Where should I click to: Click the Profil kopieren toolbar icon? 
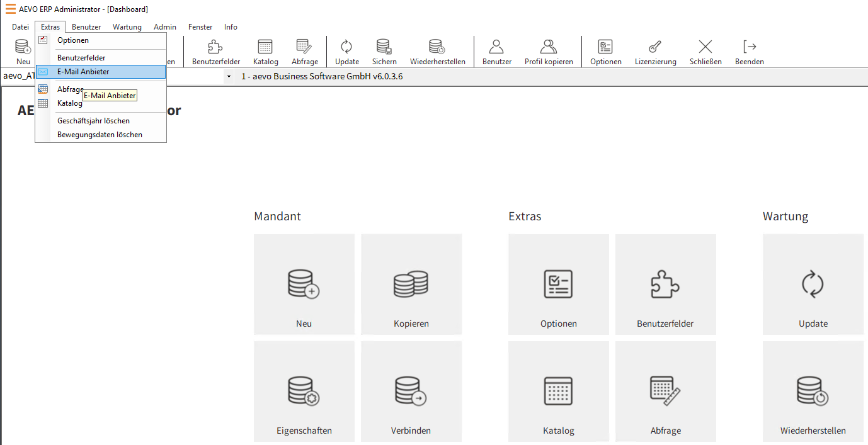point(547,50)
